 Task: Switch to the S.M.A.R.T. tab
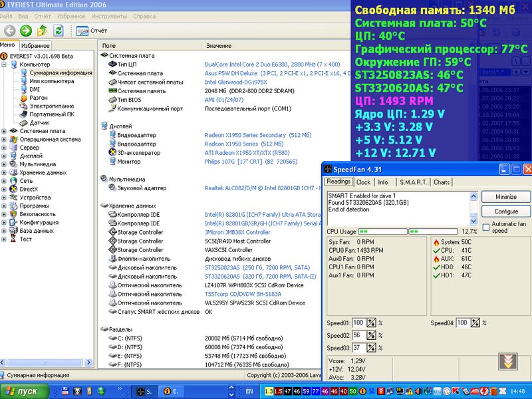413,182
